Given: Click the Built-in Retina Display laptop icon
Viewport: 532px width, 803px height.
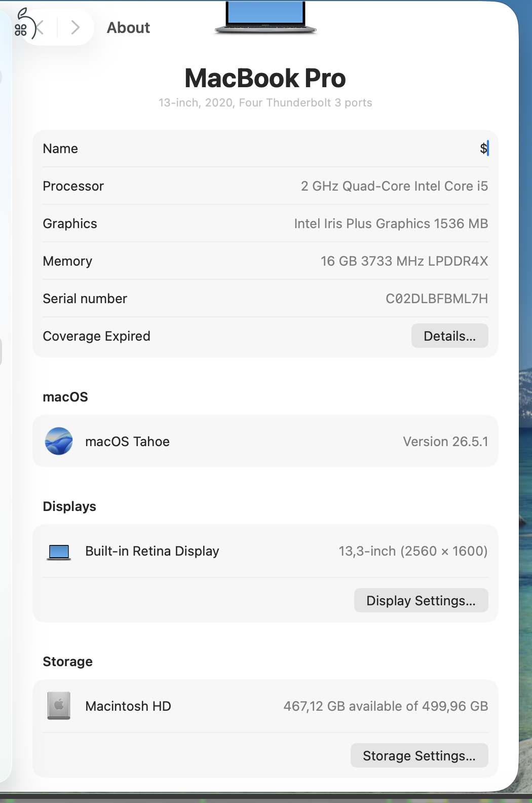Looking at the screenshot, I should pyautogui.click(x=59, y=552).
